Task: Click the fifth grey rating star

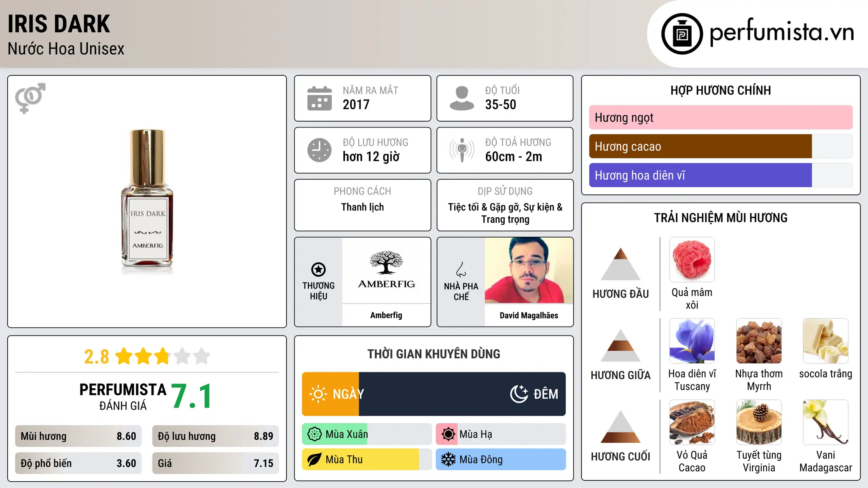Action: [202, 356]
